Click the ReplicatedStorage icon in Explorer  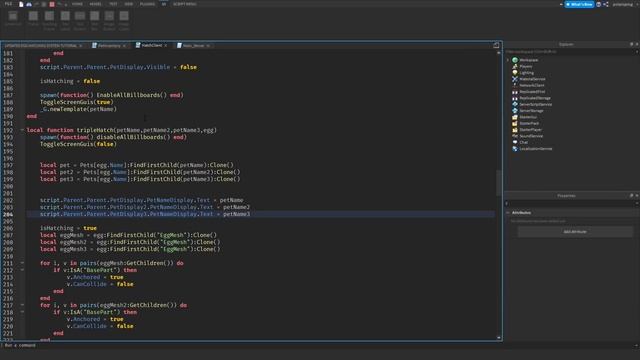[515, 98]
